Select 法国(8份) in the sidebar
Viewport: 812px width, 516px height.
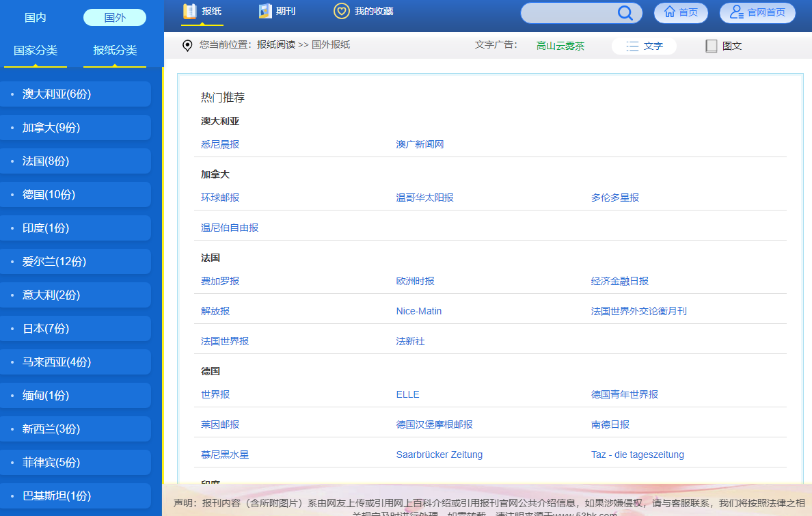(76, 161)
